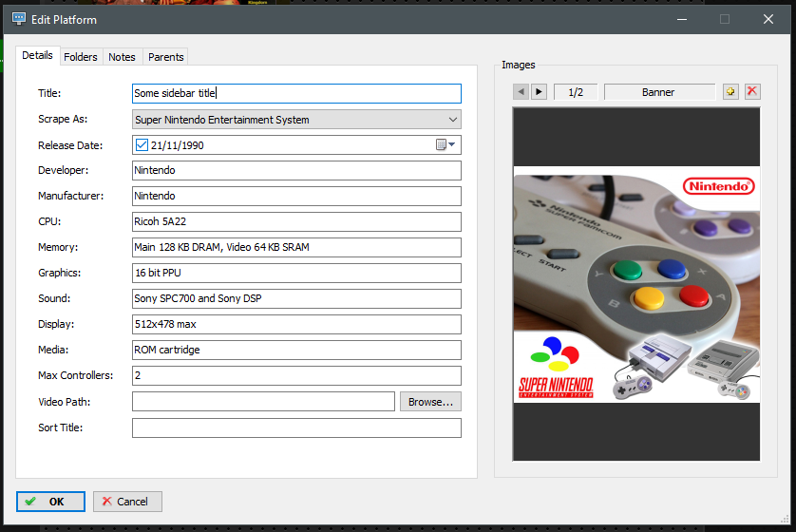The width and height of the screenshot is (796, 532).
Task: Click the Super Nintendo banner image preview
Action: (x=636, y=284)
